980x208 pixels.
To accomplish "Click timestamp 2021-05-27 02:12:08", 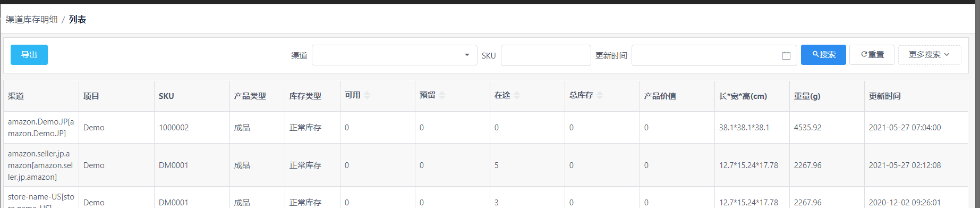I will click(905, 165).
